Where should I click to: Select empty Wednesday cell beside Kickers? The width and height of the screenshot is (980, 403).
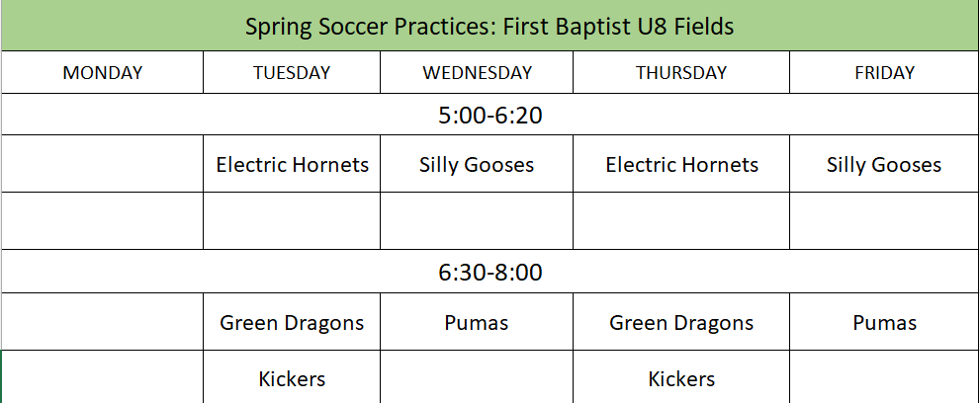click(x=477, y=378)
